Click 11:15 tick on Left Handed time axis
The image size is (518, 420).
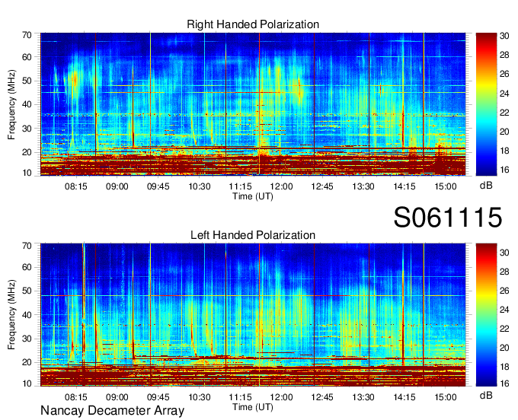(240, 397)
